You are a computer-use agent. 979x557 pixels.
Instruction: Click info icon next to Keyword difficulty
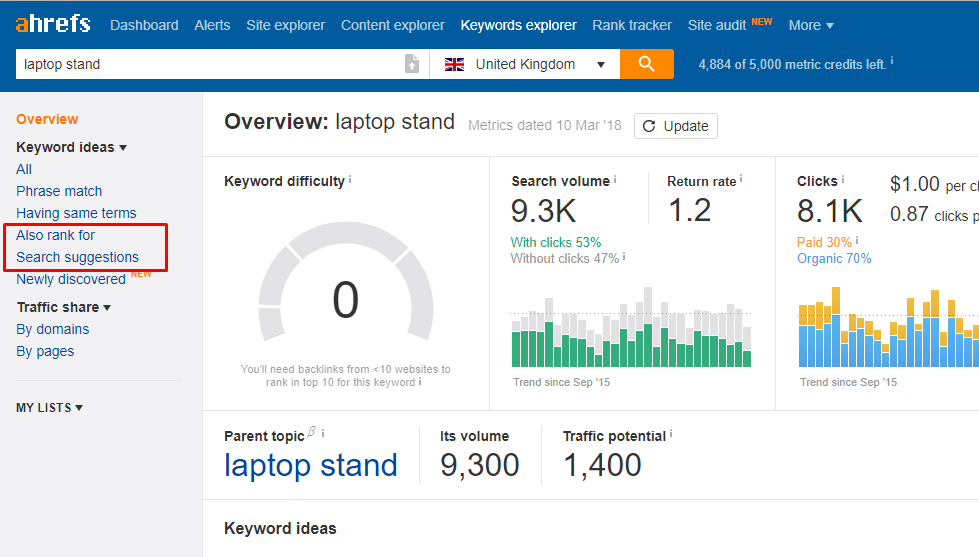[x=350, y=180]
